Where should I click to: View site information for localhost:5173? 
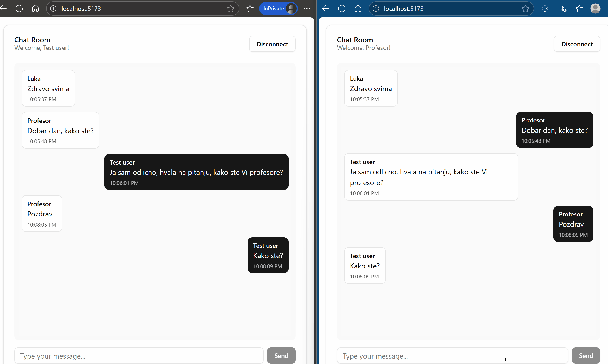point(53,8)
